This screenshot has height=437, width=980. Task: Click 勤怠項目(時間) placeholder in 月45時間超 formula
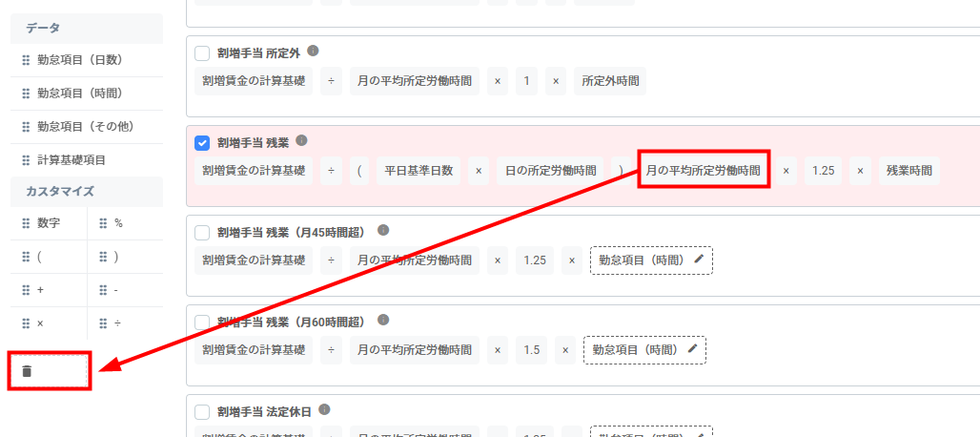pyautogui.click(x=651, y=260)
